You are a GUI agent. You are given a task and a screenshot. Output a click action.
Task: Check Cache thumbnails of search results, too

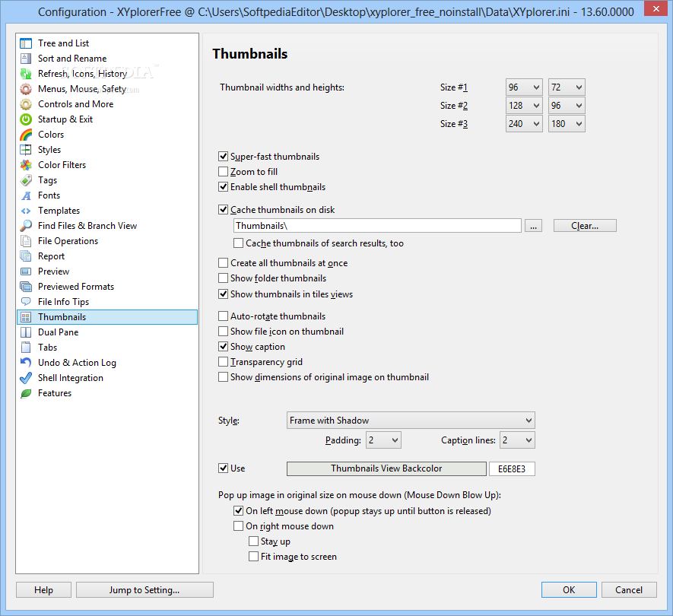[x=238, y=243]
